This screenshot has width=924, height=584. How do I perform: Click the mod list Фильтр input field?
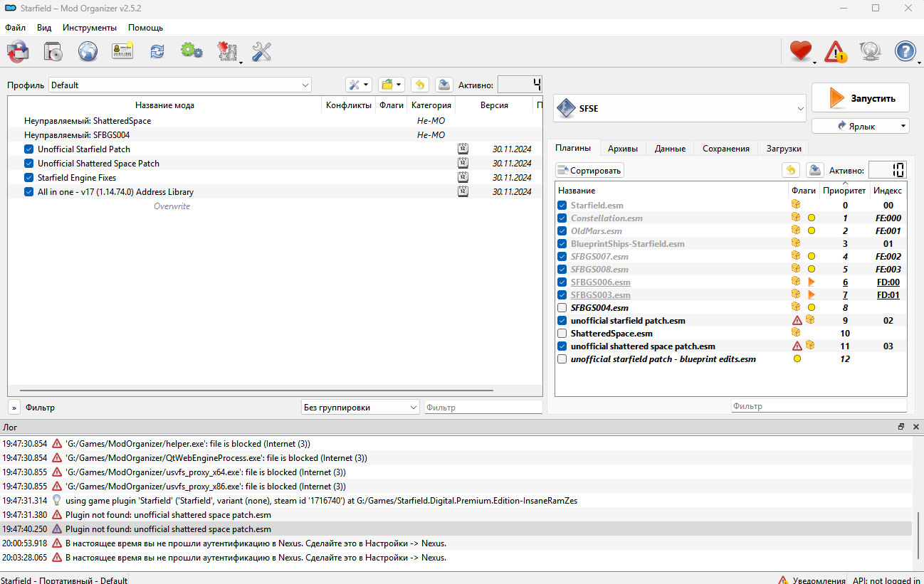point(483,408)
